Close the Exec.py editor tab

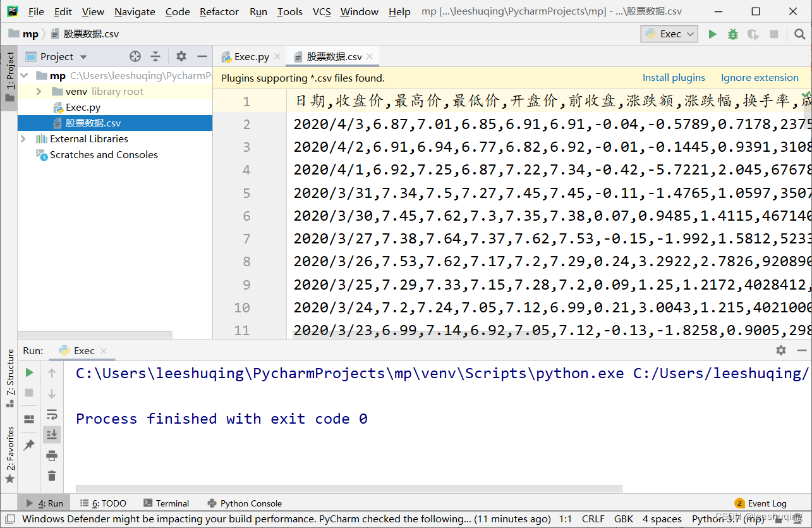(x=277, y=56)
